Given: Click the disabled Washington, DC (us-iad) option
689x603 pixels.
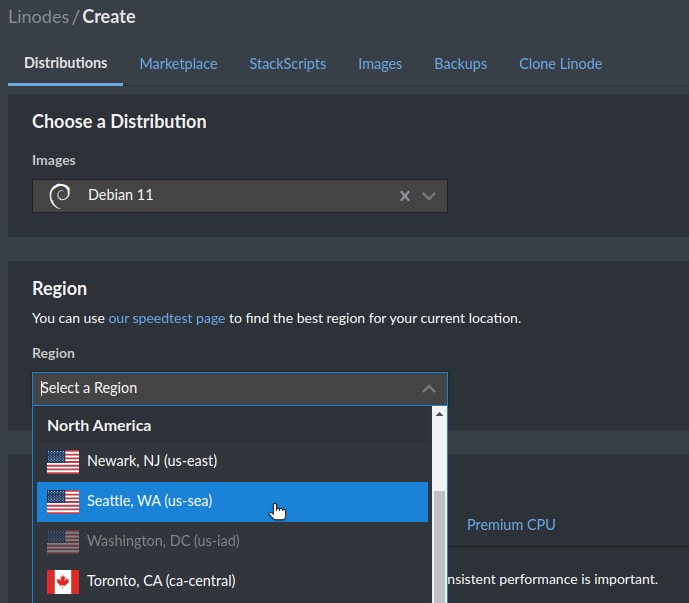Looking at the screenshot, I should click(232, 541).
